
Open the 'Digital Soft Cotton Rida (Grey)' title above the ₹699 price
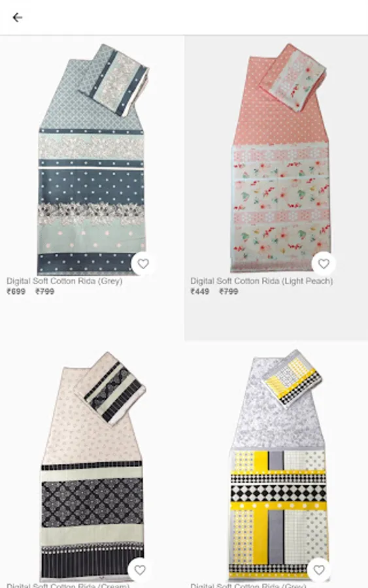coord(65,281)
